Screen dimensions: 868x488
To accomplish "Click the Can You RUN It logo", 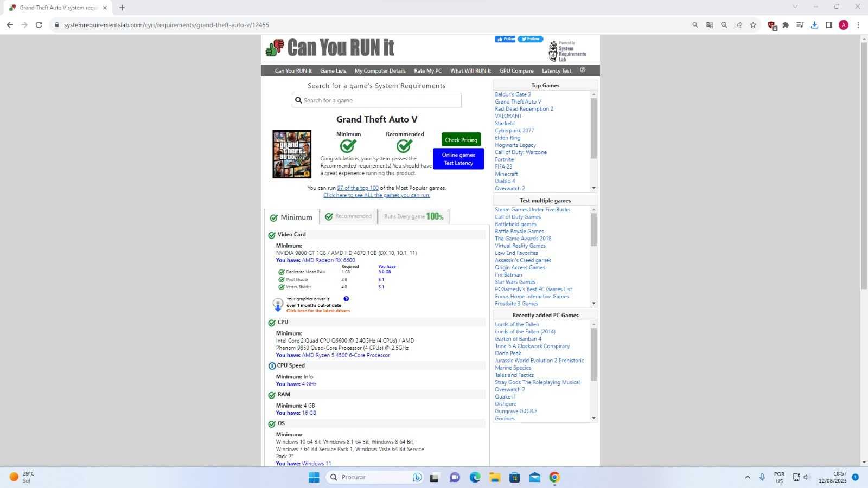I will pyautogui.click(x=330, y=48).
